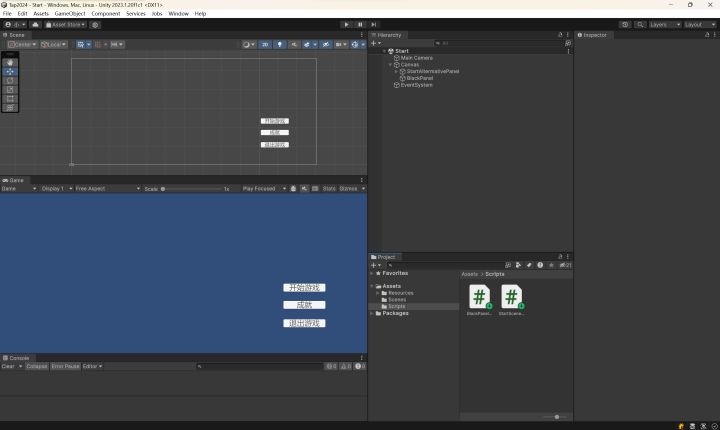Click the global Search magnifier icon
Screen dimensions: 720x430
(x=640, y=24)
